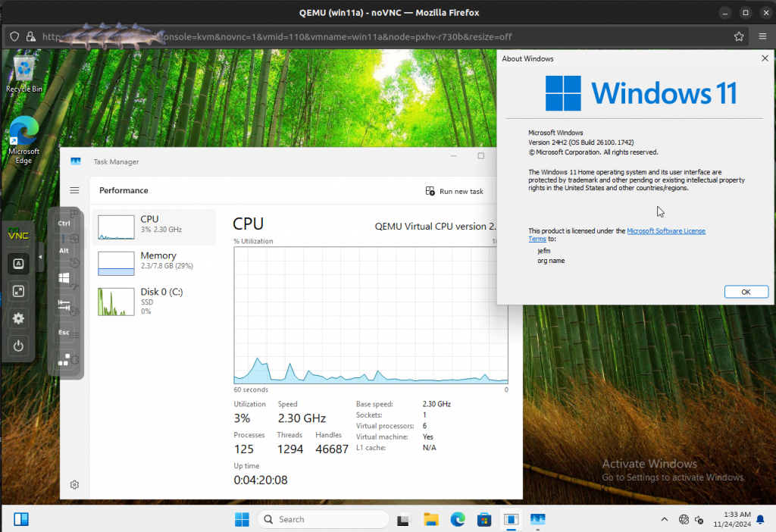This screenshot has width=776, height=532.
Task: Open Task Manager navigation hamburger menu
Action: pos(75,190)
